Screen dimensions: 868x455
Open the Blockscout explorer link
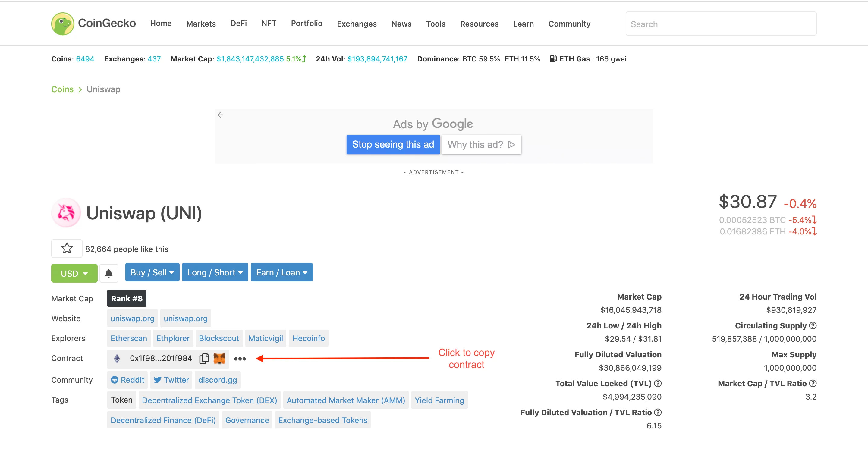point(219,338)
